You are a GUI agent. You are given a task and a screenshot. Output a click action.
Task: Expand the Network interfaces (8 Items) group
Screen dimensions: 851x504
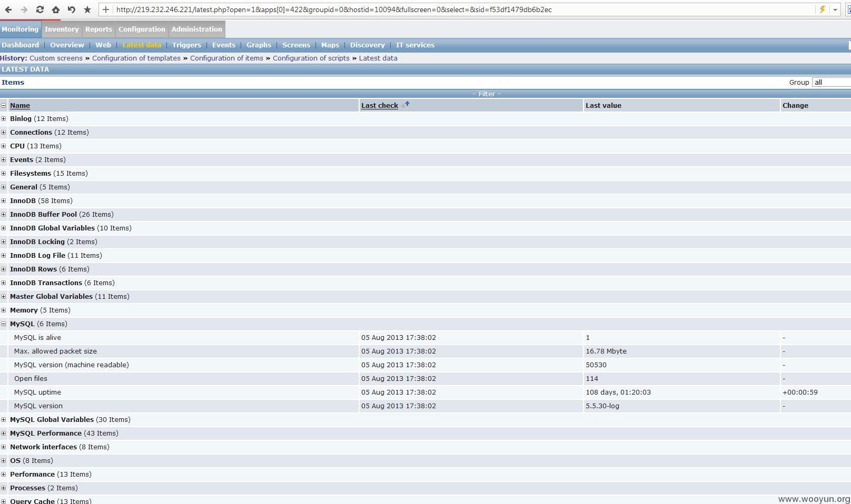(4, 447)
